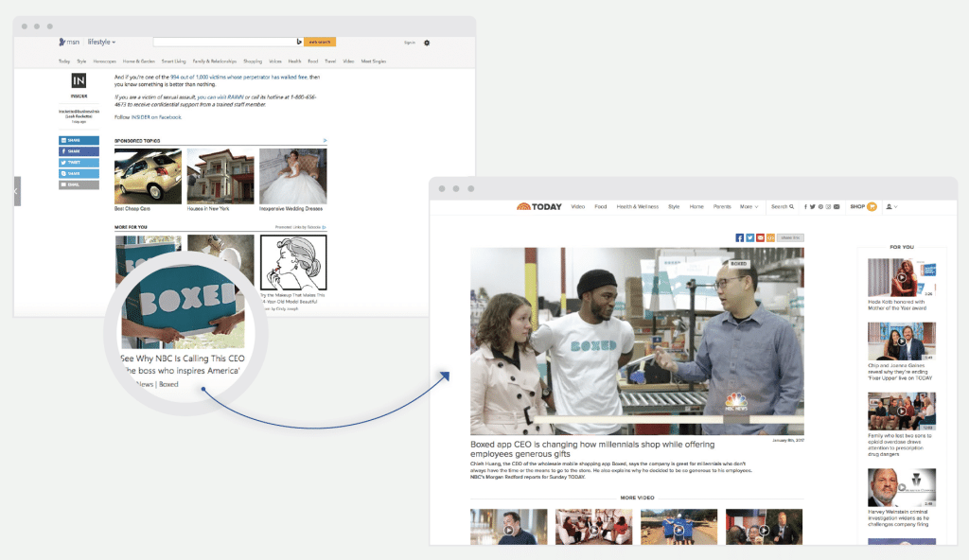Open the Style tab in MSN navigation
Viewport: 969px width, 560px height.
tap(81, 61)
